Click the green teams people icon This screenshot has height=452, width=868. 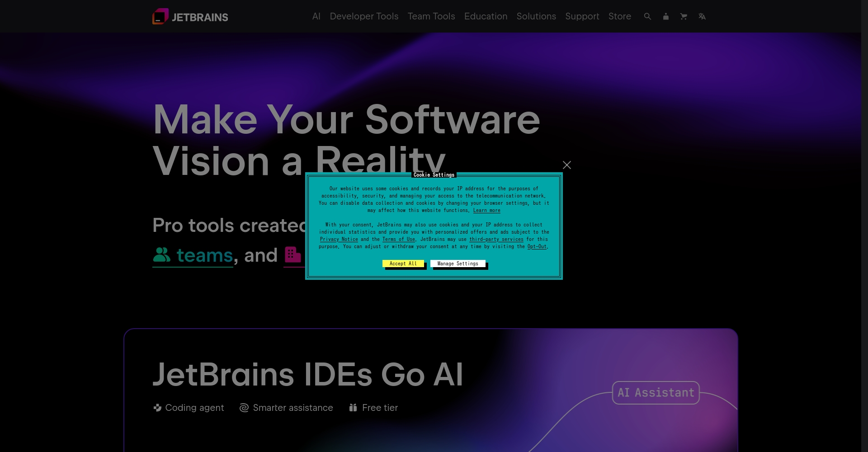161,255
